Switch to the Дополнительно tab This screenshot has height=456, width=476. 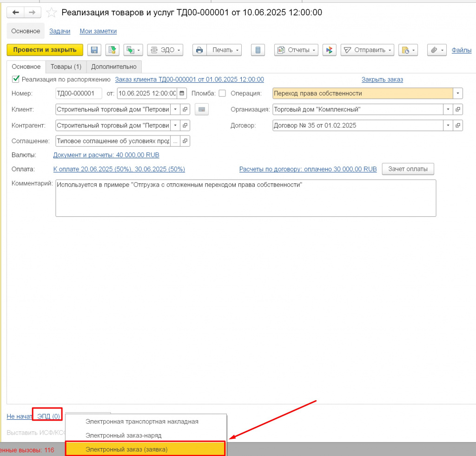click(114, 67)
